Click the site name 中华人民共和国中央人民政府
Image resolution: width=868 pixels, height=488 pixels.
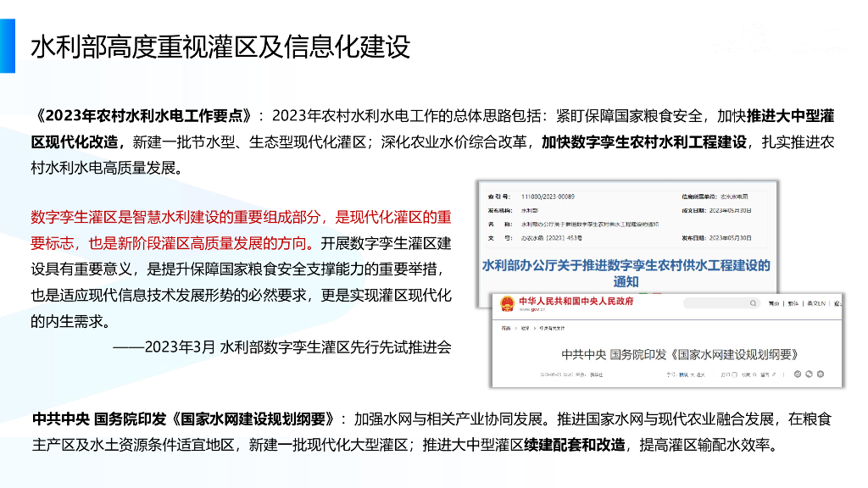(576, 301)
